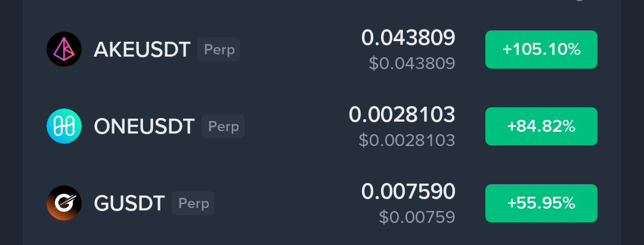Image resolution: width=644 pixels, height=245 pixels.
Task: Click empty space between AKEUSDT Perp and price
Action: pos(300,49)
